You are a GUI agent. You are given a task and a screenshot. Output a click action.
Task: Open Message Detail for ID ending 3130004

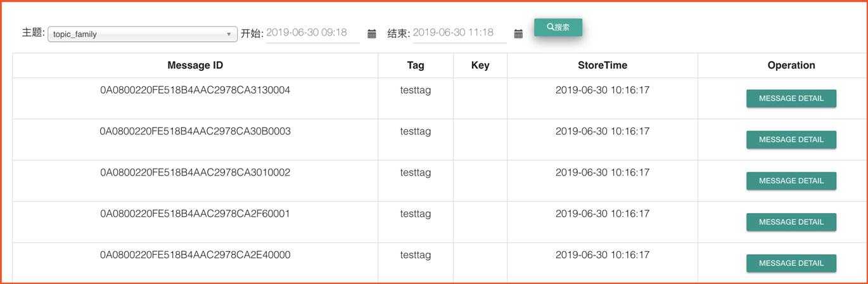[x=791, y=98]
